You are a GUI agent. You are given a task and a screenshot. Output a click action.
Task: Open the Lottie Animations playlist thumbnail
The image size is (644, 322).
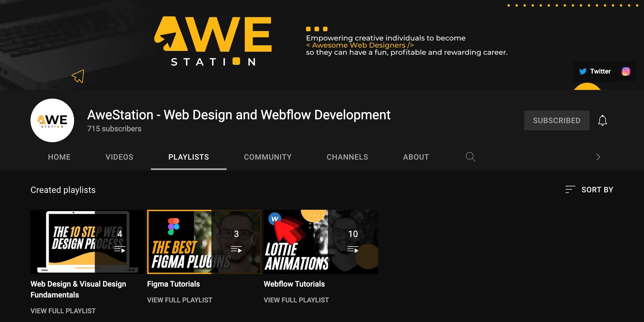pyautogui.click(x=321, y=242)
